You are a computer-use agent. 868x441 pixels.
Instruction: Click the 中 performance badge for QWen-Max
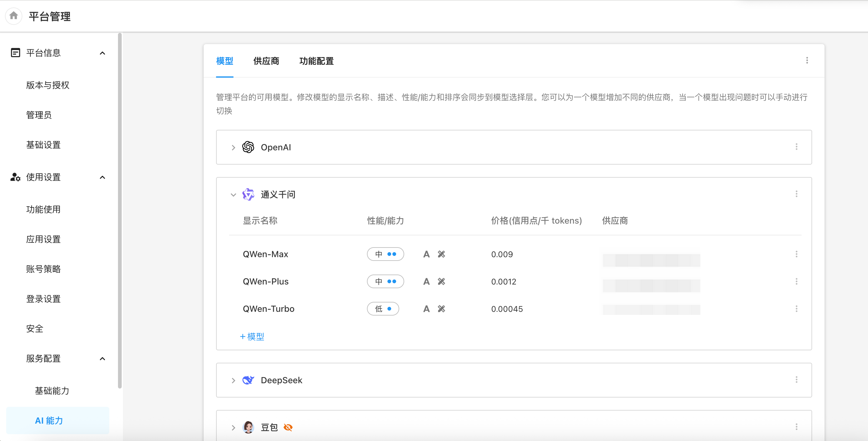(385, 254)
